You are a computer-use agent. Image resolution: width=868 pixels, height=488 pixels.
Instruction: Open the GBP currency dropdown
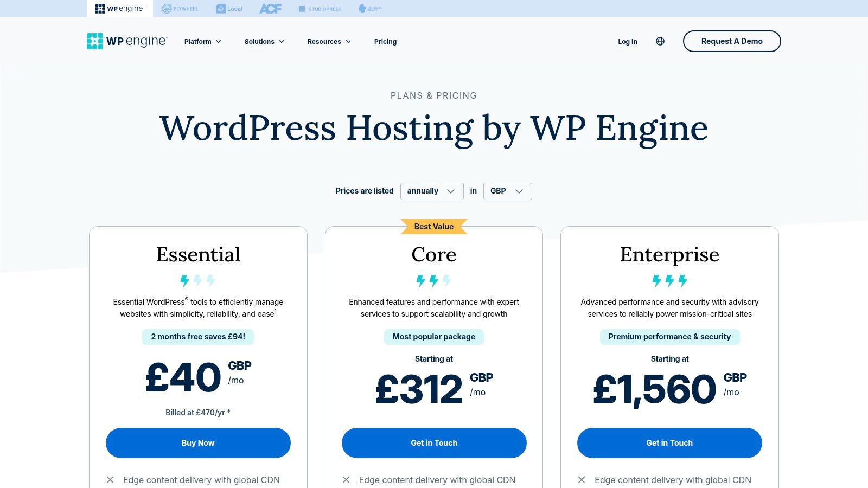pyautogui.click(x=508, y=191)
